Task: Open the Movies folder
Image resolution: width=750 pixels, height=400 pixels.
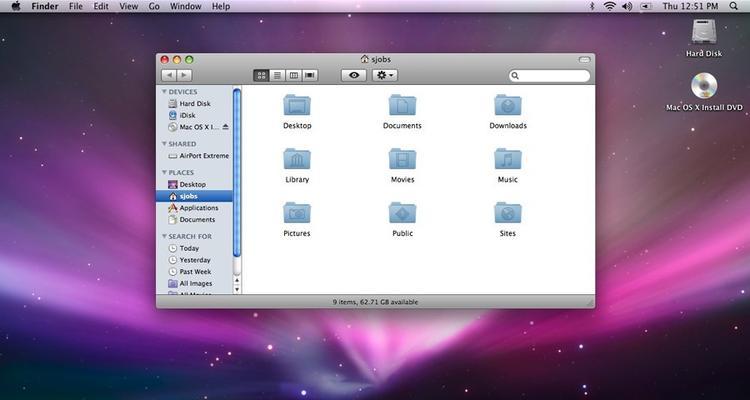Action: pyautogui.click(x=402, y=159)
